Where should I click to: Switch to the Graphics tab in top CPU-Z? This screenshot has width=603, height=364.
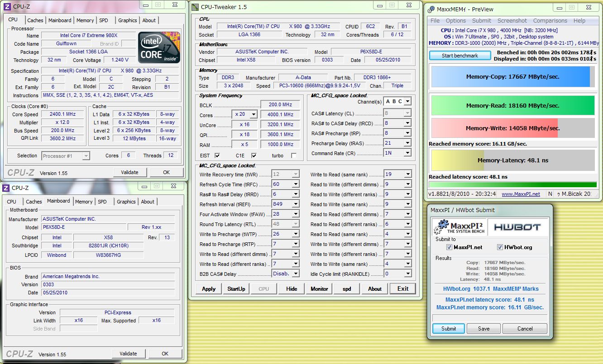(127, 20)
